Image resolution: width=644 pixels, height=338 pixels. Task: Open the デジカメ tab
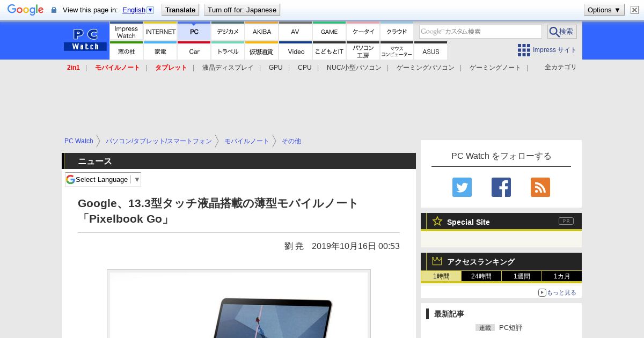point(228,31)
